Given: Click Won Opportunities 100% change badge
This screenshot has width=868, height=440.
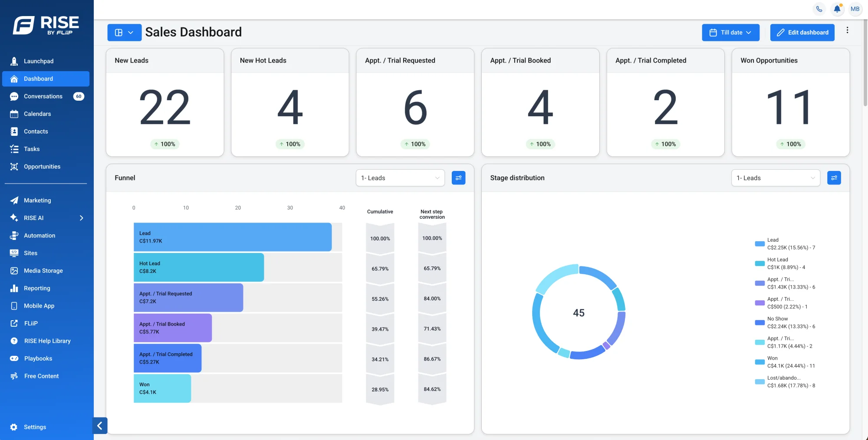Looking at the screenshot, I should click(790, 144).
